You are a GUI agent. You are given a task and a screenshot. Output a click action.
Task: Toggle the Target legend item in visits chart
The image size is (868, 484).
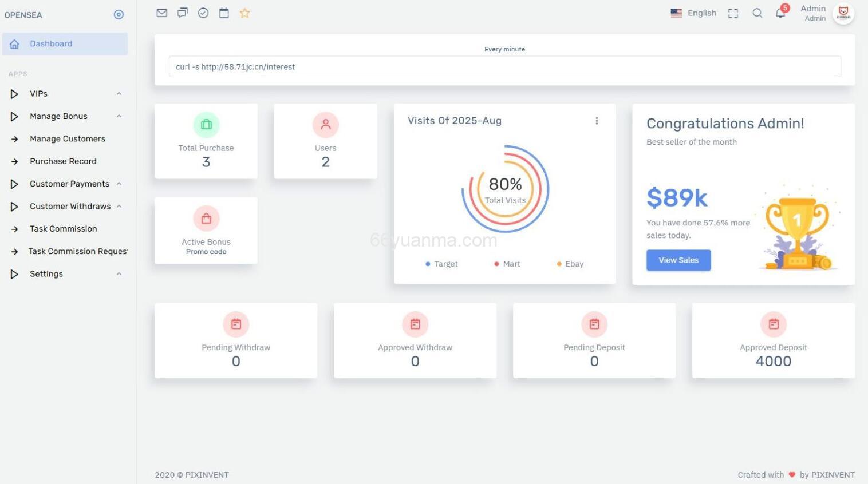coord(441,264)
